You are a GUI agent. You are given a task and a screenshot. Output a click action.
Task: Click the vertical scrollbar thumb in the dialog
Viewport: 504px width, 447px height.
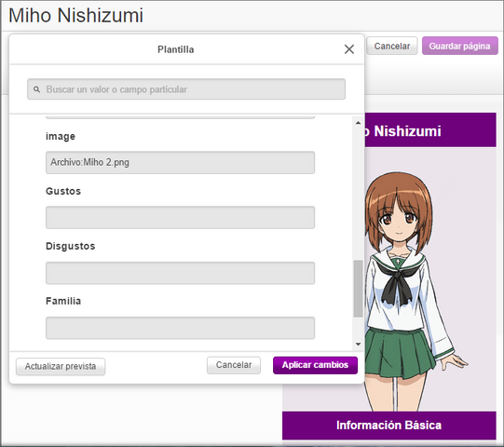click(358, 289)
